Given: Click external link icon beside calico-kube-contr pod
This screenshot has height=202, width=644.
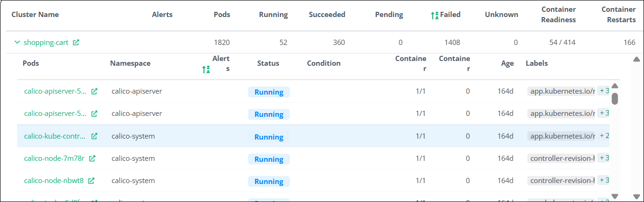Looking at the screenshot, I should click(x=94, y=136).
